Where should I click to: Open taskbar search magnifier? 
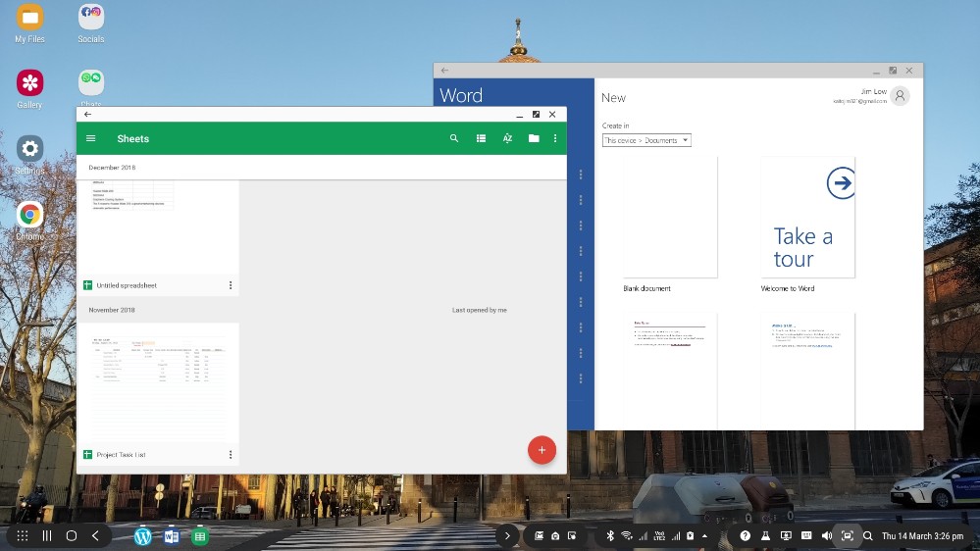(867, 536)
